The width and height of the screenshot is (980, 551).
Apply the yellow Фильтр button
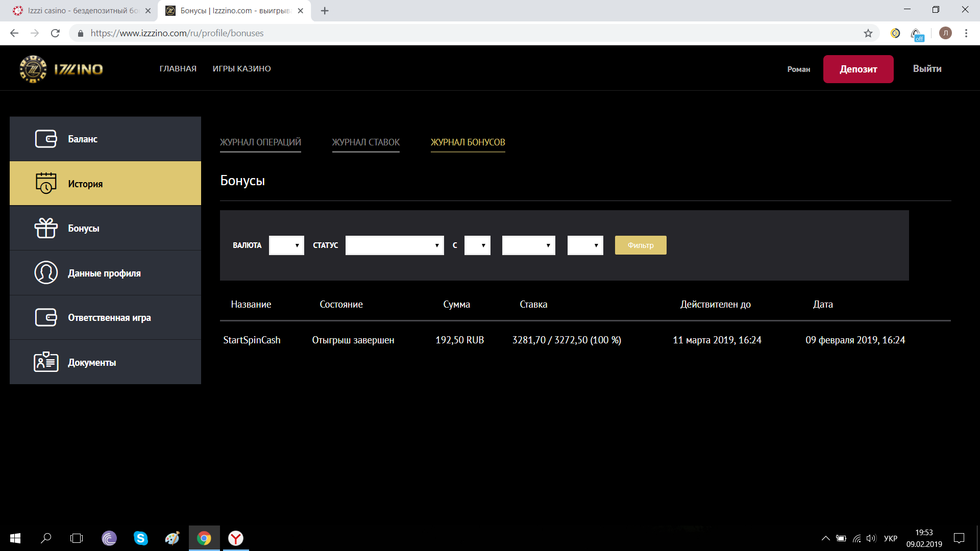640,245
